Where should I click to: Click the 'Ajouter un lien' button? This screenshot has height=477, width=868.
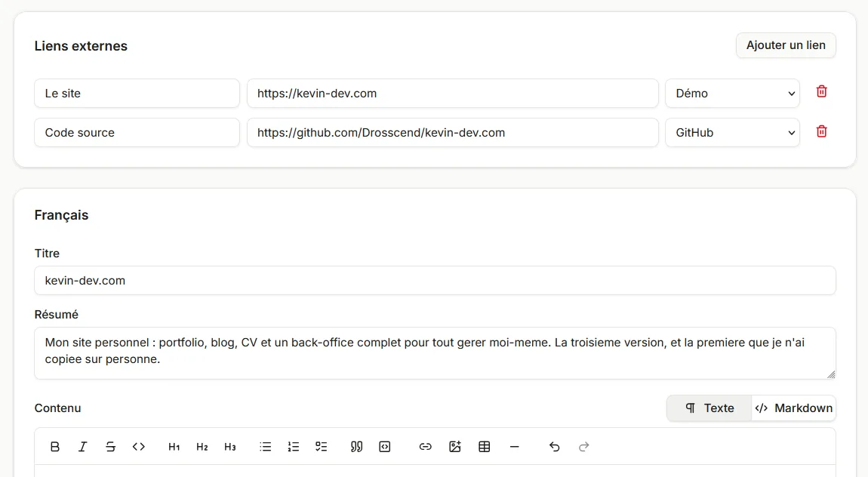786,45
